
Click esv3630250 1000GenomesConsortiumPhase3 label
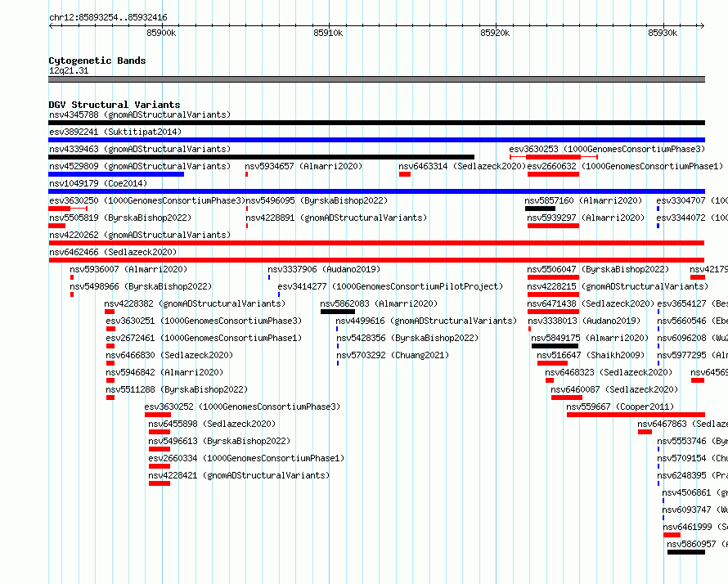(147, 200)
